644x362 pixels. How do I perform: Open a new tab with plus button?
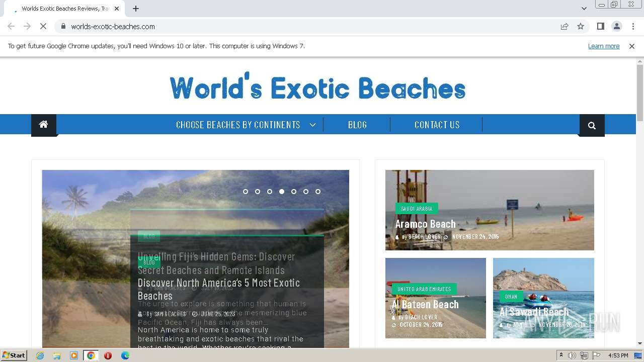136,9
